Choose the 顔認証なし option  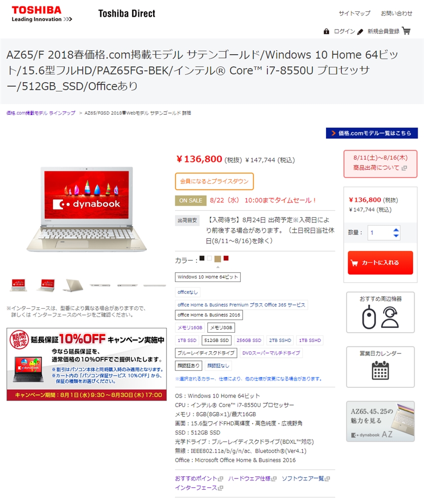pos(218,366)
